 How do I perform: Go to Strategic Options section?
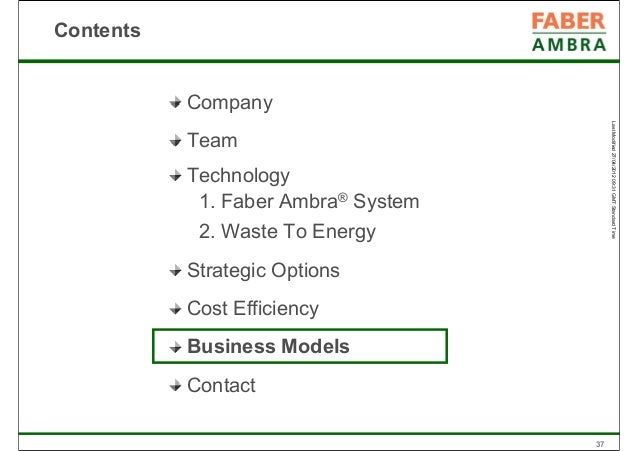click(263, 271)
